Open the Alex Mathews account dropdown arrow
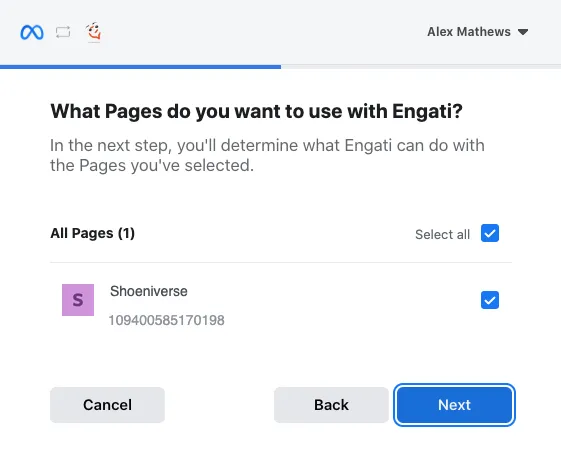 [x=523, y=32]
